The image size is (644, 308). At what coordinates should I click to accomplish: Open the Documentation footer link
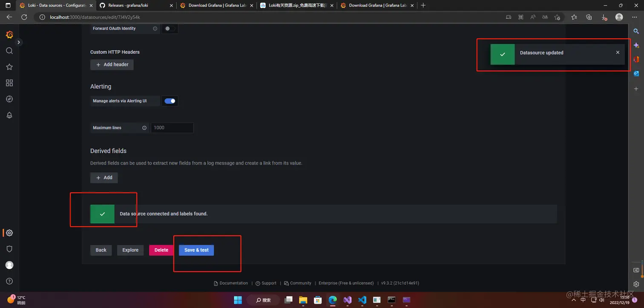(x=230, y=283)
